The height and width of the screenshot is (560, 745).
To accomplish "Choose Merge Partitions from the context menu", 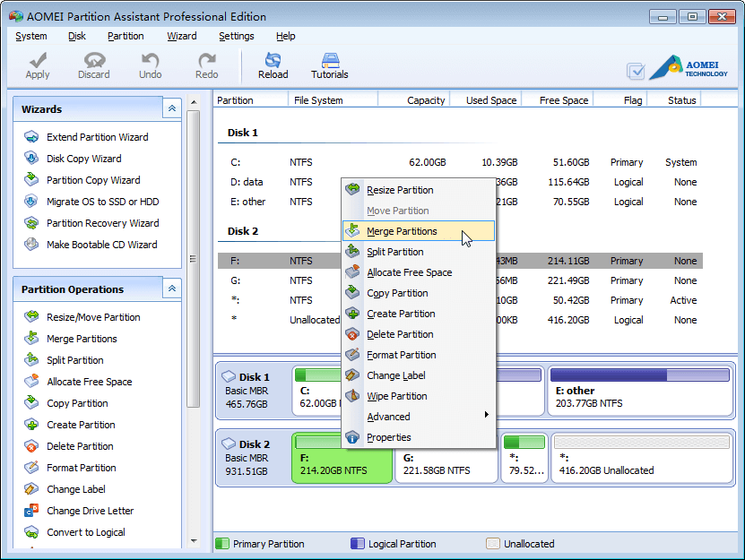I will [402, 231].
